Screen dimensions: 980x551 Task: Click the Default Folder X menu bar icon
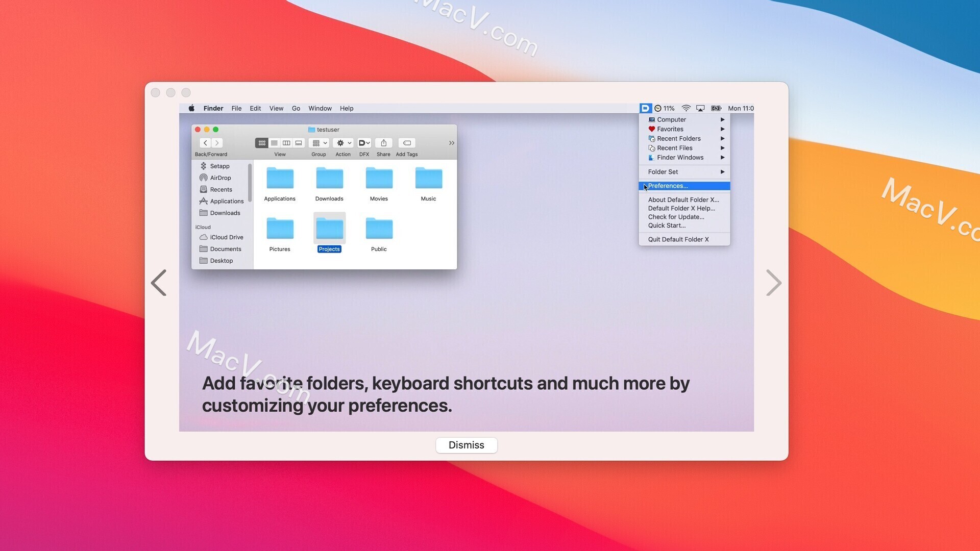coord(645,108)
